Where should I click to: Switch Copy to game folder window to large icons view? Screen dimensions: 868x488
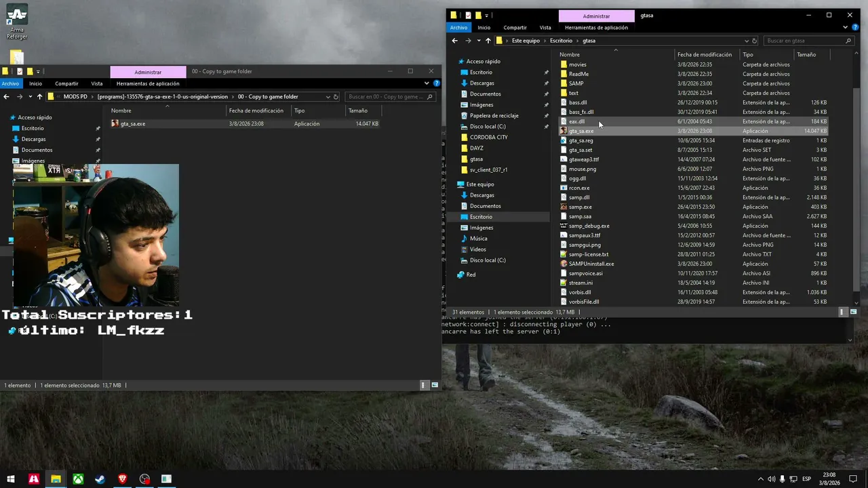click(x=435, y=385)
